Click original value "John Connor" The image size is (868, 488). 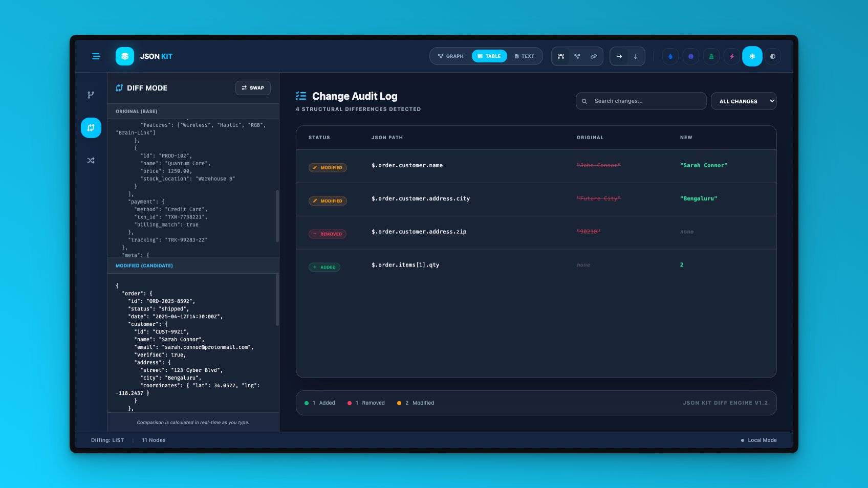pos(599,166)
